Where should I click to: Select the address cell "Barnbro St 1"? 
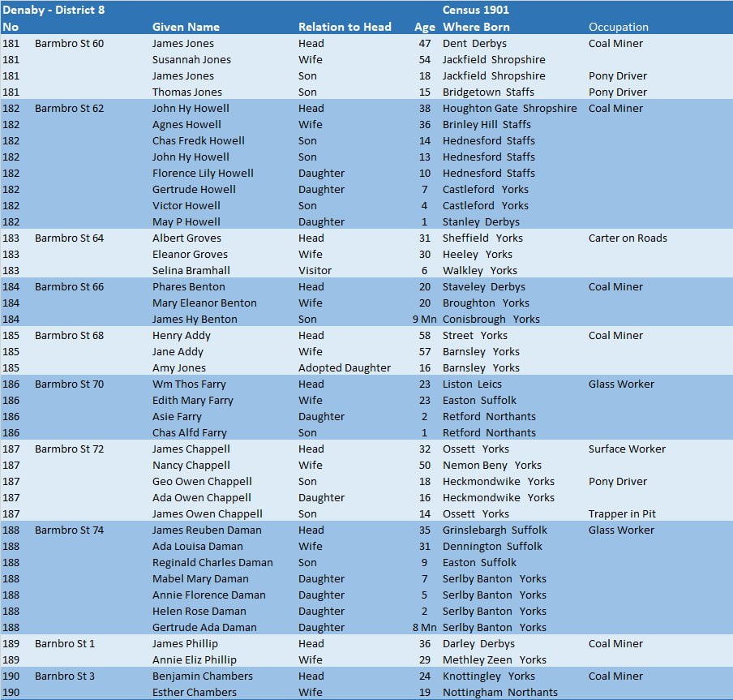[65, 643]
